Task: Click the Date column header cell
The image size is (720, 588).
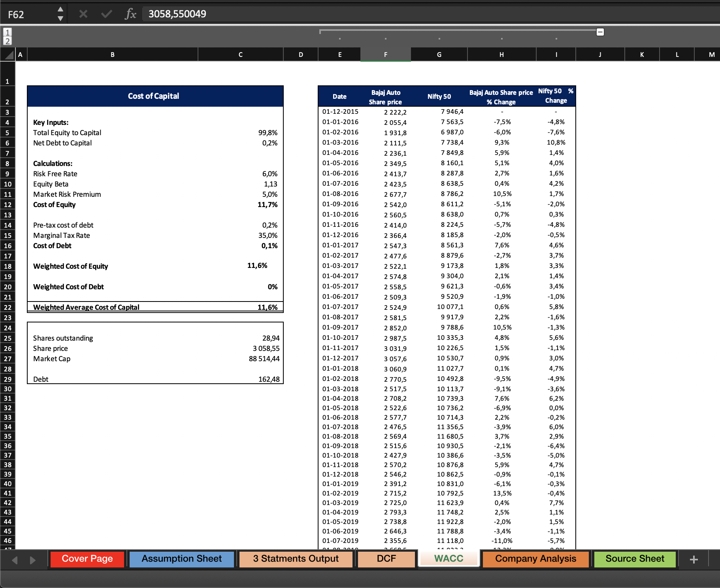Action: click(339, 96)
